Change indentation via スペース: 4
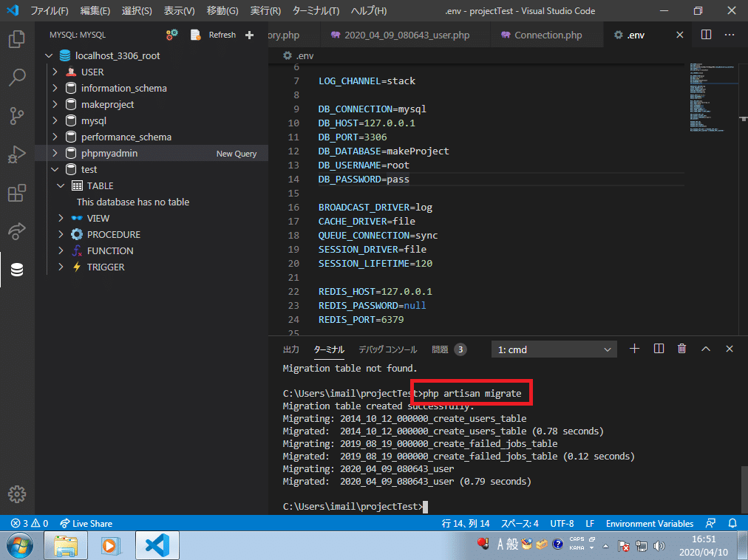The width and height of the screenshot is (748, 560). [x=520, y=523]
